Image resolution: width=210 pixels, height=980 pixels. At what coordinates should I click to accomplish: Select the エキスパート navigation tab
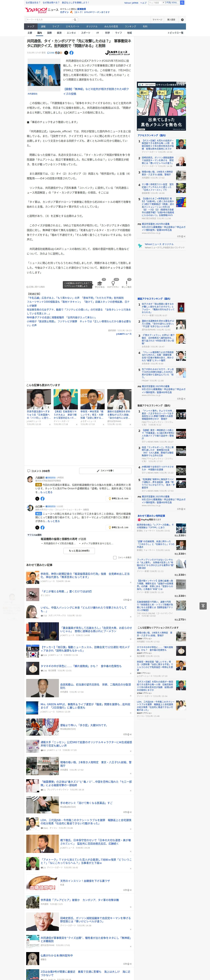[x=72, y=27]
